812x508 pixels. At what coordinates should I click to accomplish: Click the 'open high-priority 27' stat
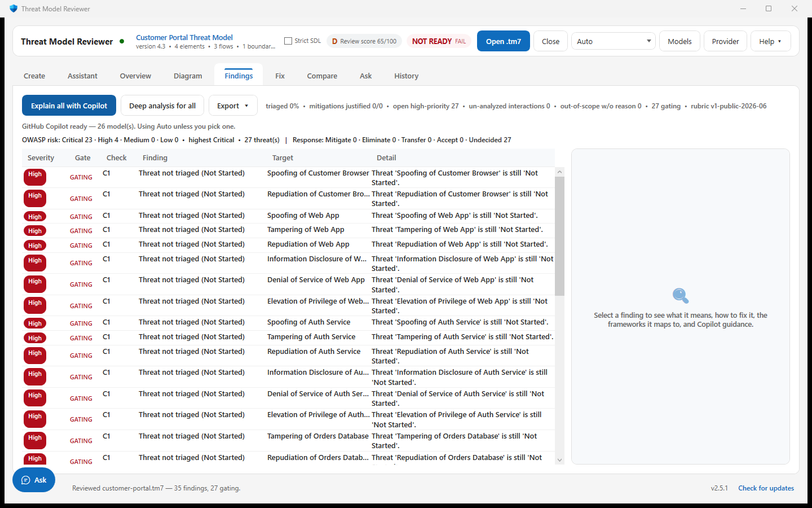click(426, 106)
